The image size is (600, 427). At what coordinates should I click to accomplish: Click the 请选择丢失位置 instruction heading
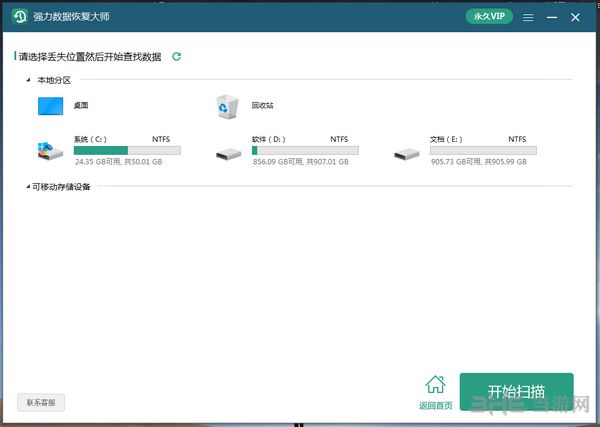pyautogui.click(x=90, y=57)
